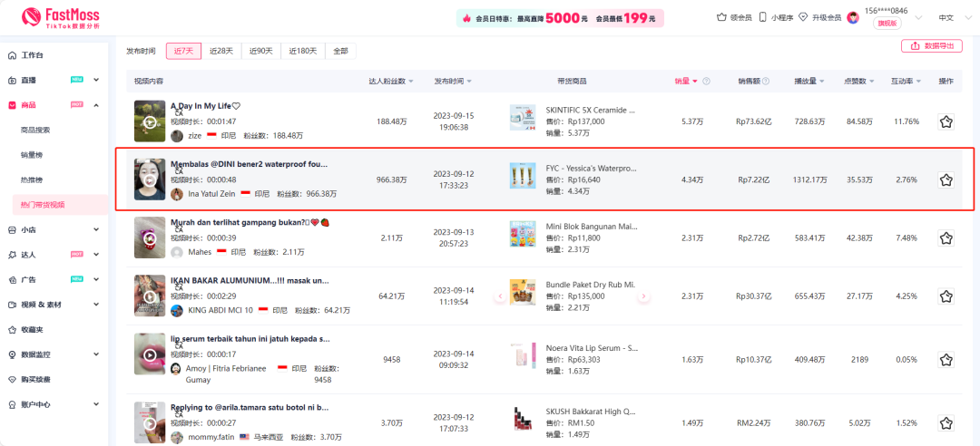Show next product in Bundle Paket row
Screen dimensions: 980x446
pyautogui.click(x=644, y=296)
